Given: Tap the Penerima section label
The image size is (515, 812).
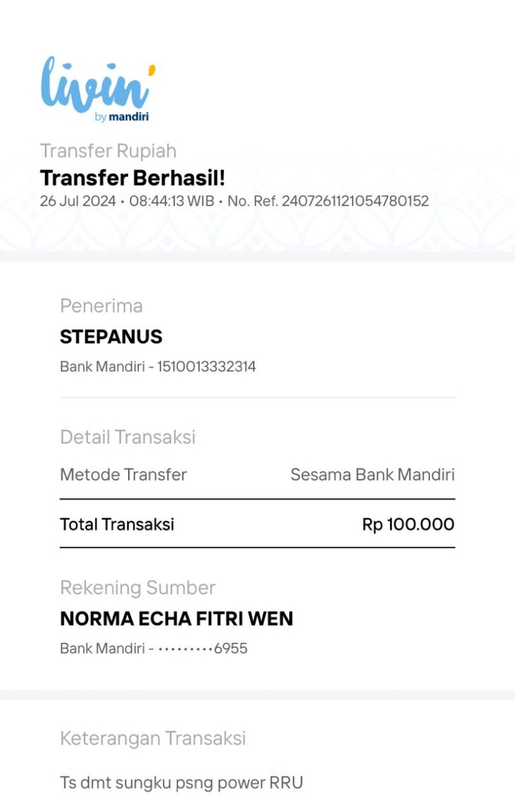Looking at the screenshot, I should coord(101,306).
